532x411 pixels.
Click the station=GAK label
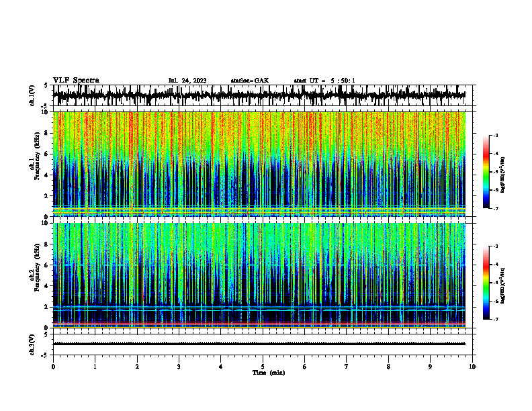pos(250,81)
